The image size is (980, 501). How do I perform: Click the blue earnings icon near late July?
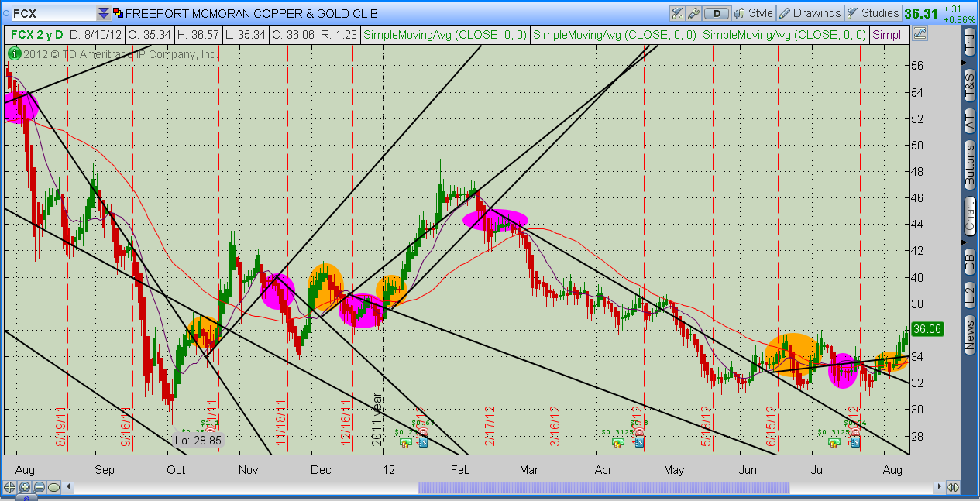click(855, 442)
